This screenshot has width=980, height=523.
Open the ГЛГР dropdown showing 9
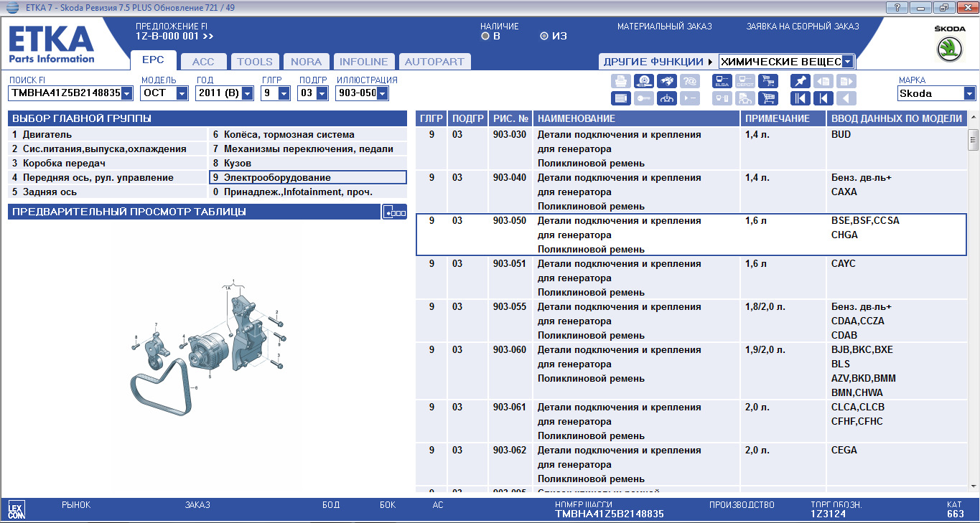tap(284, 93)
